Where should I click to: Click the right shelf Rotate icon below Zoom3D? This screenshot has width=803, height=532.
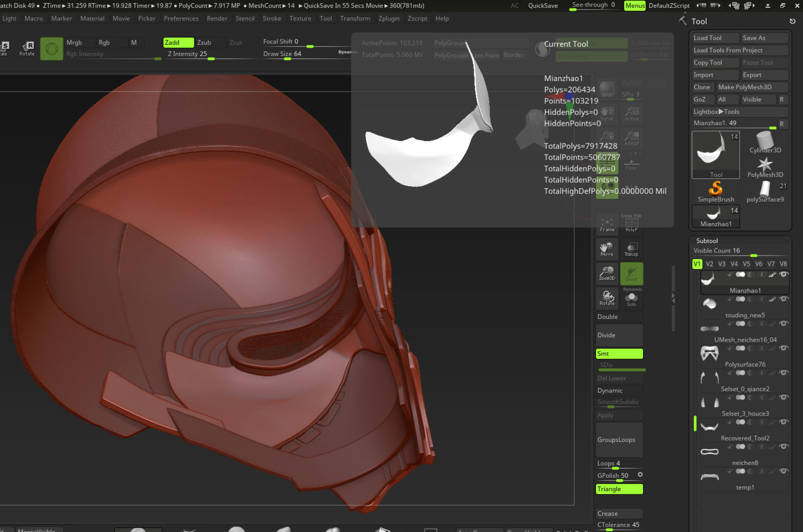click(607, 298)
